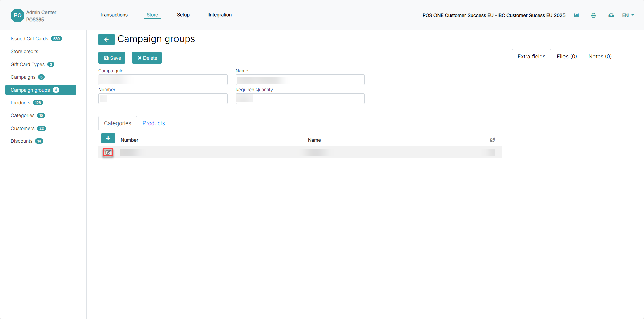The width and height of the screenshot is (644, 319).
Task: Add a category with plus button
Action: click(x=108, y=138)
